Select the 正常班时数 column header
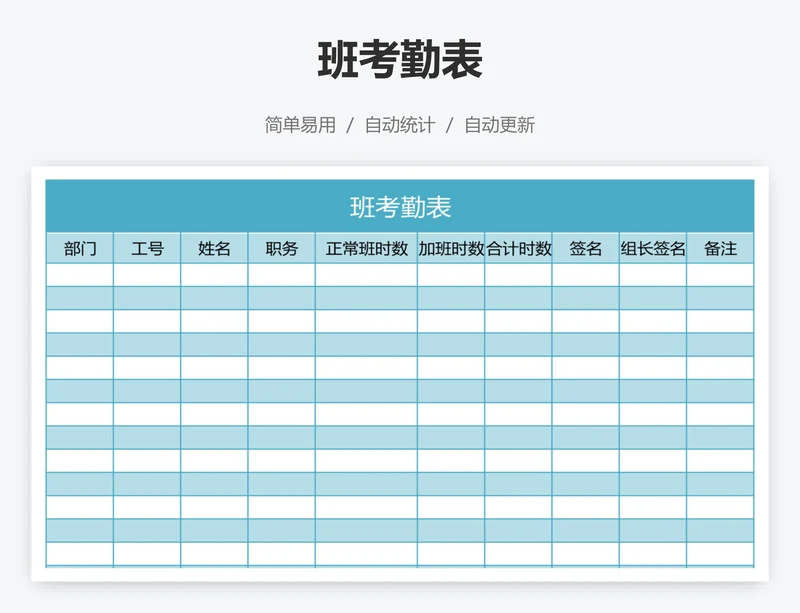The height and width of the screenshot is (613, 800). pos(366,249)
